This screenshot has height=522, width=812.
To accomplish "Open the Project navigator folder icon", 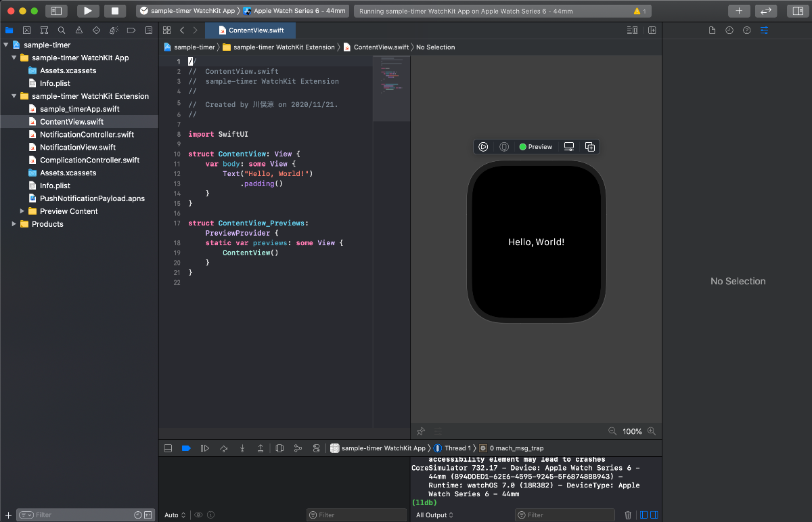I will (9, 30).
